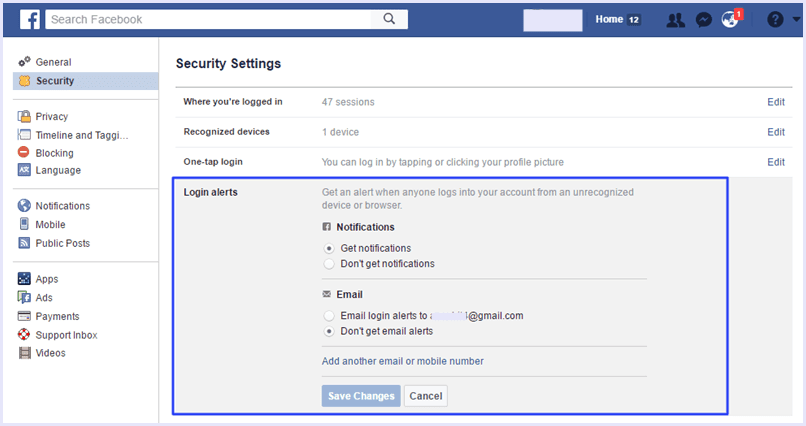Screen dimensions: 806x426
Task: Click Add another email or mobile number
Action: click(402, 361)
